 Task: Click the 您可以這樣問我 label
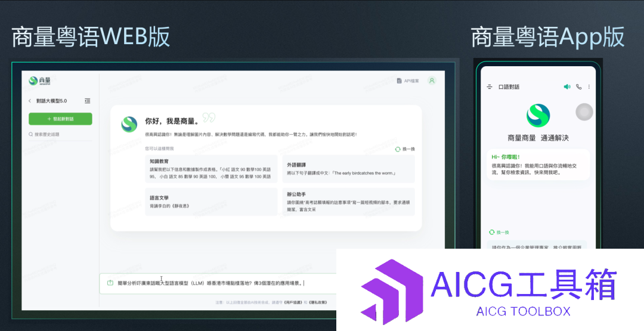click(159, 149)
